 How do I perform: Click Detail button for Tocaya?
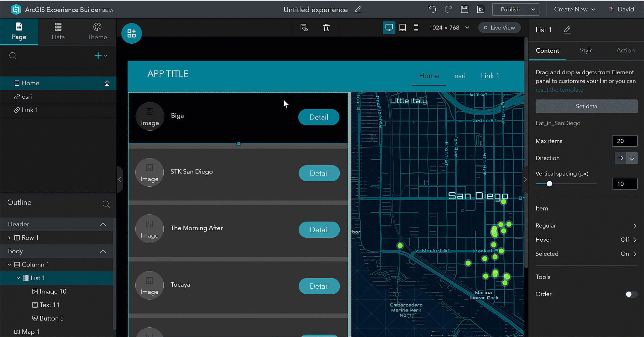click(x=319, y=286)
